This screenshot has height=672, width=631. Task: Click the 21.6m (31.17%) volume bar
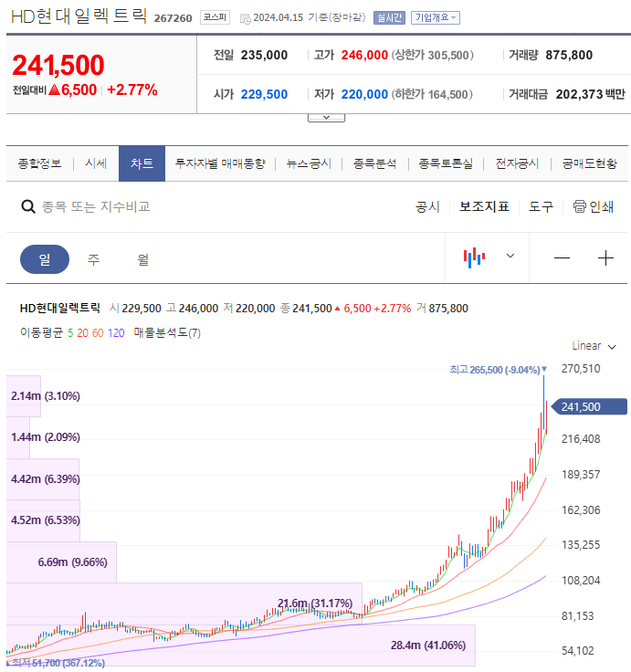[184, 604]
